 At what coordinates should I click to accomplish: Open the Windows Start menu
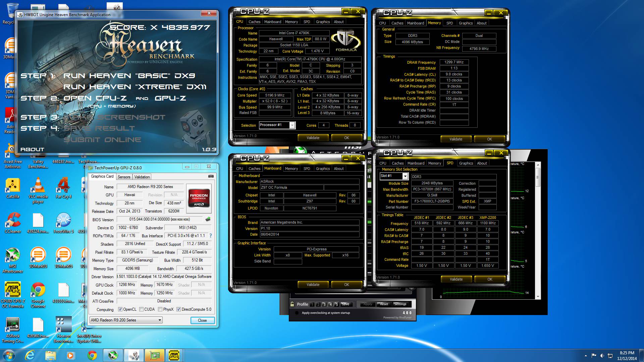(9, 355)
